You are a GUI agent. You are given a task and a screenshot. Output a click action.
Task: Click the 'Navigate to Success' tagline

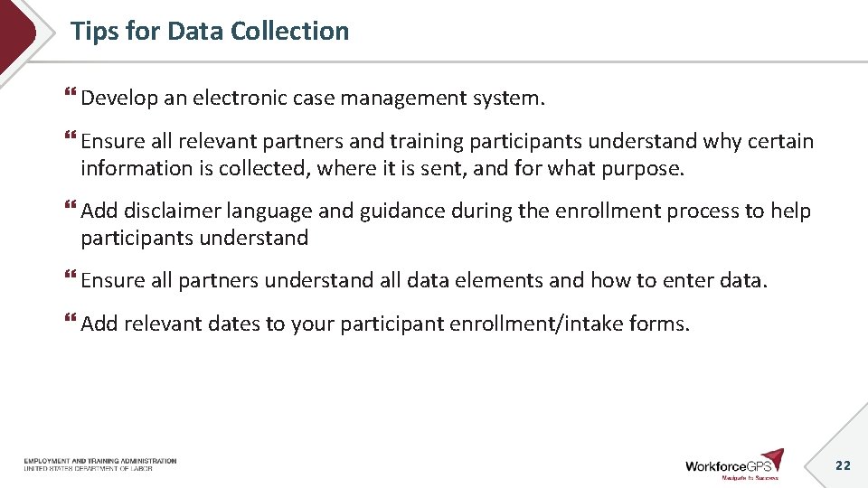pos(750,477)
